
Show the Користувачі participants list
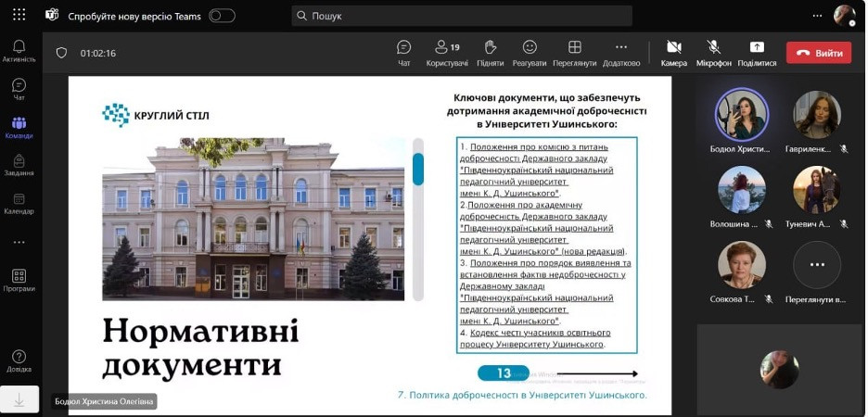point(447,53)
